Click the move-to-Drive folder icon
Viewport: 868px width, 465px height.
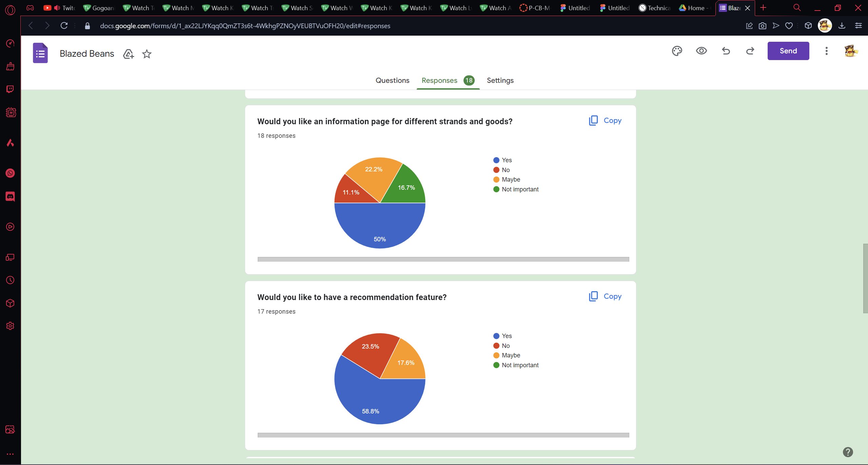point(128,54)
